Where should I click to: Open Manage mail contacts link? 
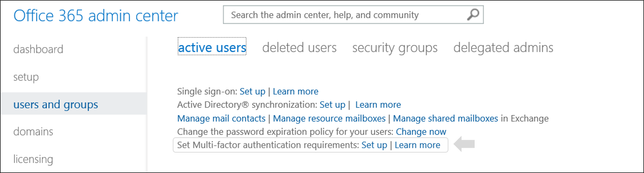click(221, 118)
